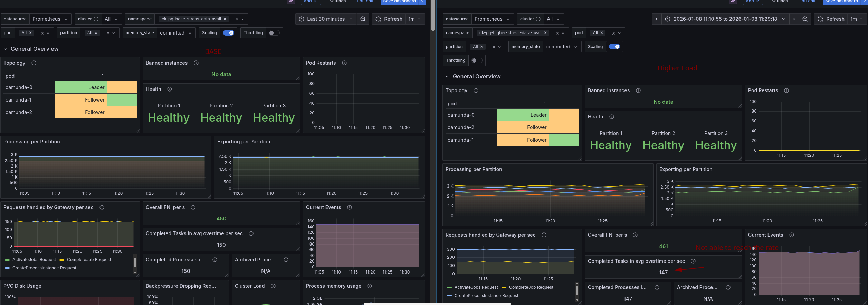Open Settings in the right dashboard toolbar
The width and height of the screenshot is (868, 305).
780,1
